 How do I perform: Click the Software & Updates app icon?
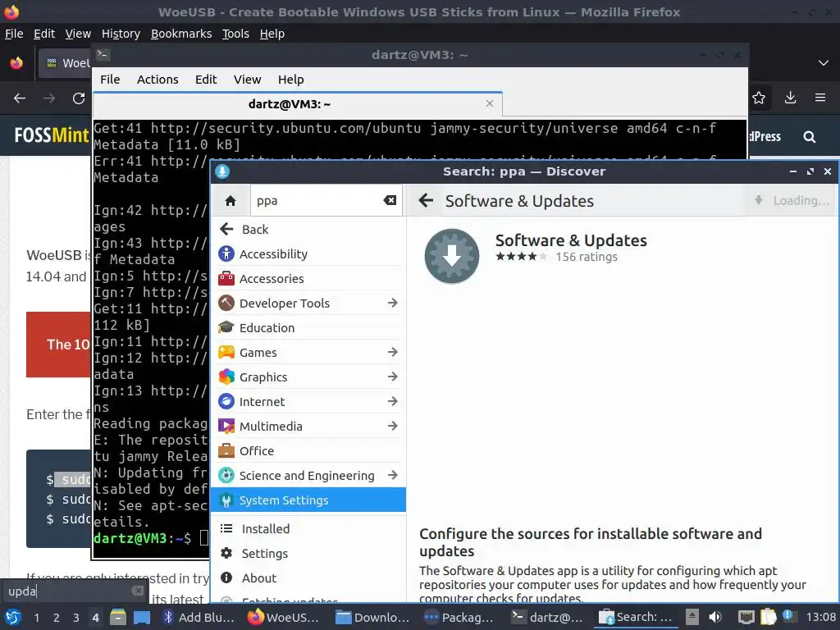(452, 256)
